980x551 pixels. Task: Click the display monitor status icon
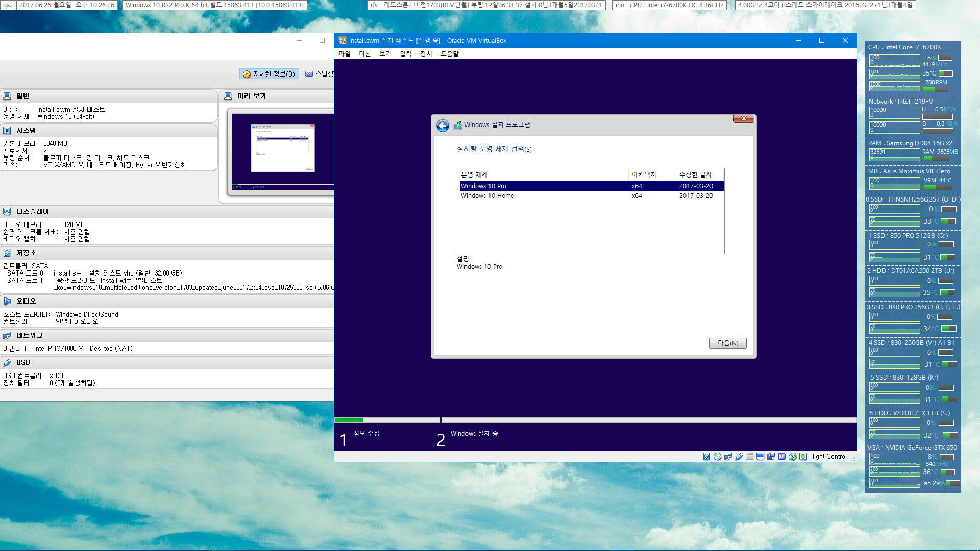[x=760, y=457]
